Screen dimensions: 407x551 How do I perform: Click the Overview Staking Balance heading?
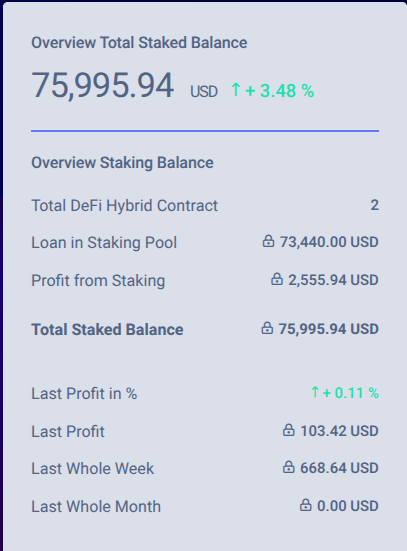[122, 163]
